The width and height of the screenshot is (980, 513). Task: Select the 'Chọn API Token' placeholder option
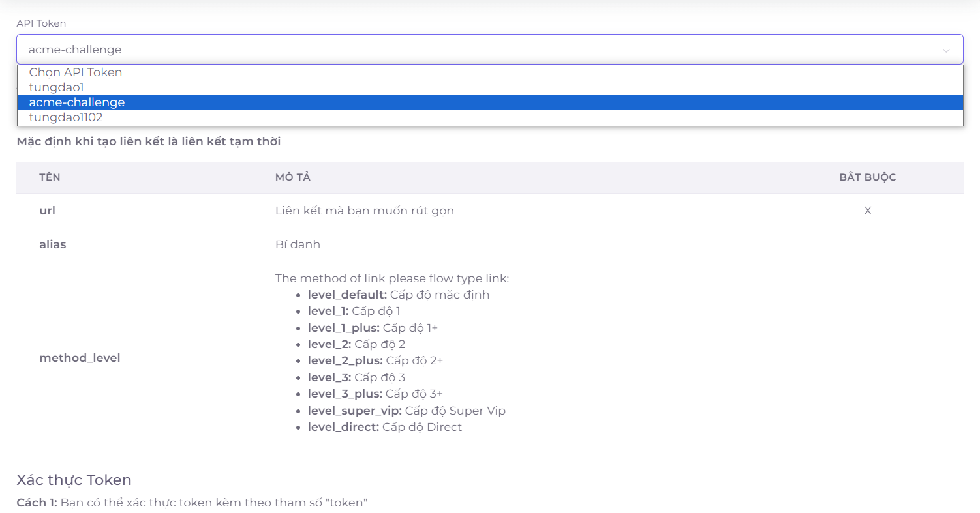point(76,72)
